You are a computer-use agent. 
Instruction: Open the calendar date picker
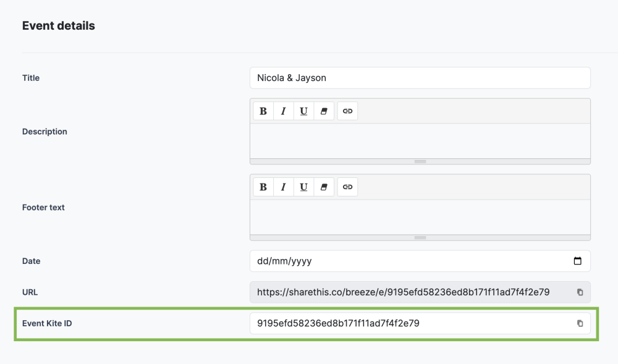click(x=578, y=261)
